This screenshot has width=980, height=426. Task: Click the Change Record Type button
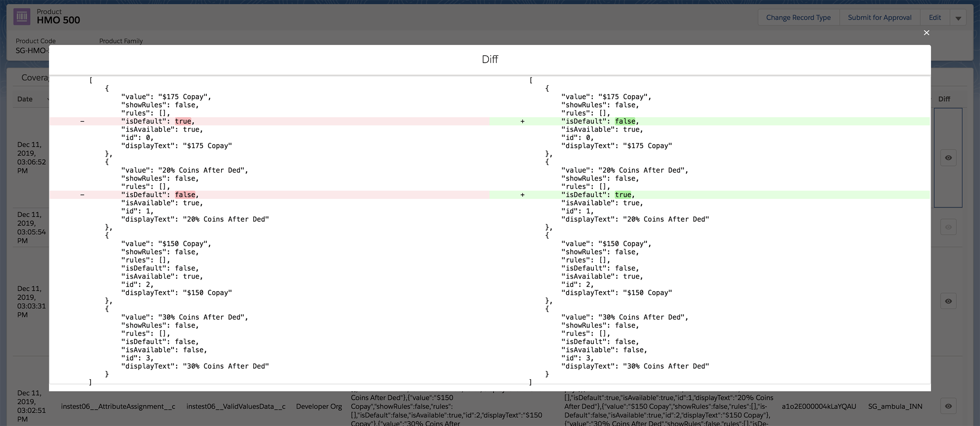click(799, 17)
